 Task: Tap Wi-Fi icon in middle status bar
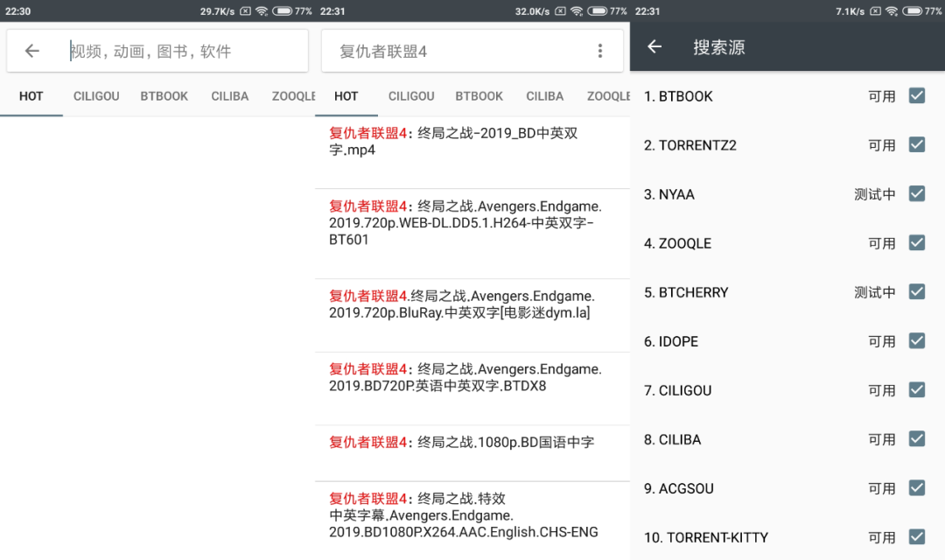point(577,10)
